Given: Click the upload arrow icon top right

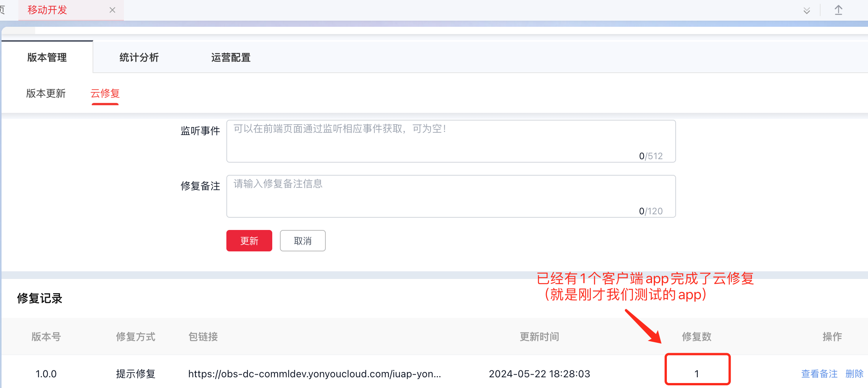Looking at the screenshot, I should click(x=838, y=10).
